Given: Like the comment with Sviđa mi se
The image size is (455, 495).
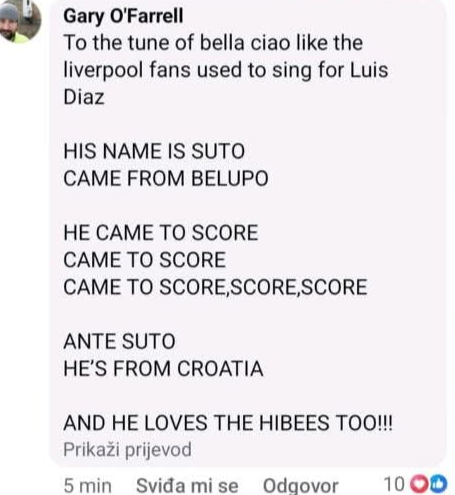Looking at the screenshot, I should 187,485.
